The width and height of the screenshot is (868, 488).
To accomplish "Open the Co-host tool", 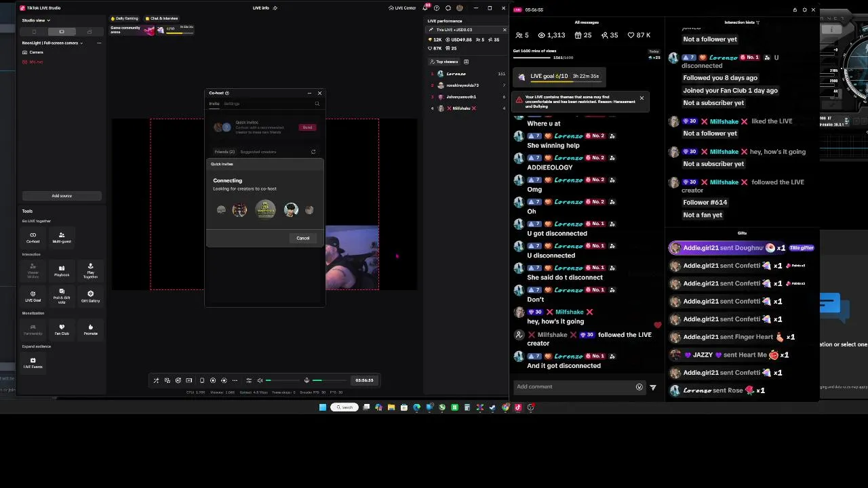I will [33, 237].
